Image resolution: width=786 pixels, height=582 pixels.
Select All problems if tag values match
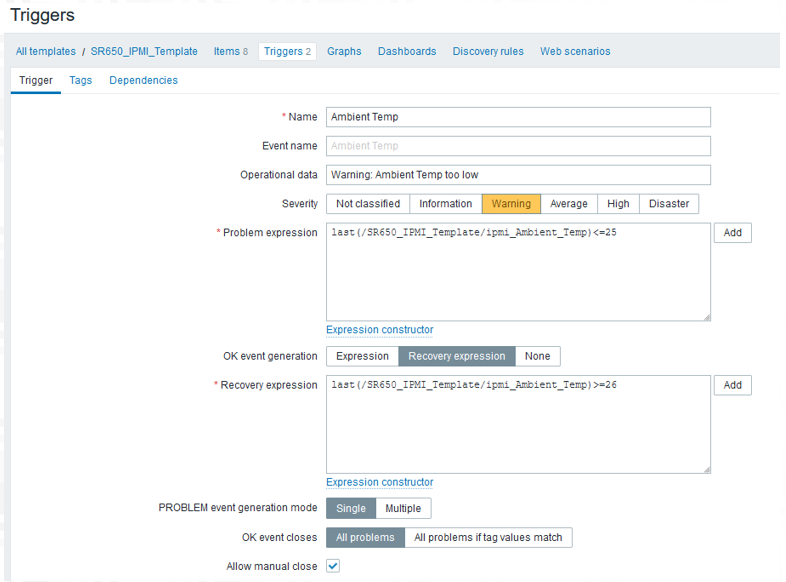488,537
